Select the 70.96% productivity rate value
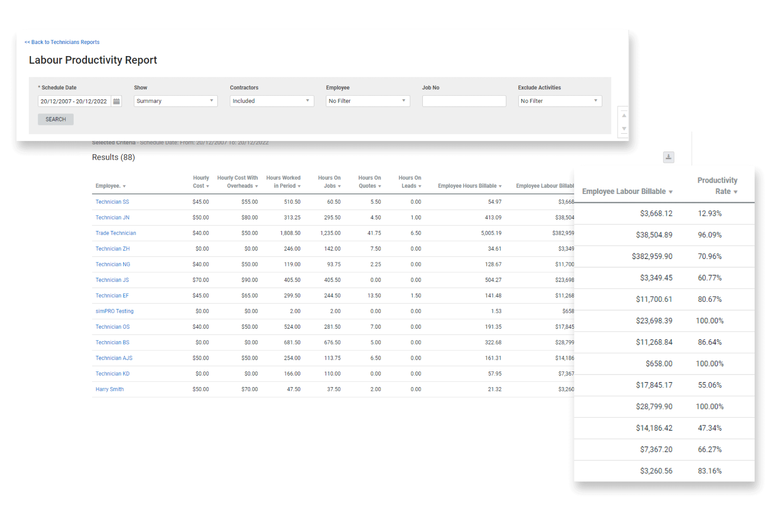 (710, 256)
